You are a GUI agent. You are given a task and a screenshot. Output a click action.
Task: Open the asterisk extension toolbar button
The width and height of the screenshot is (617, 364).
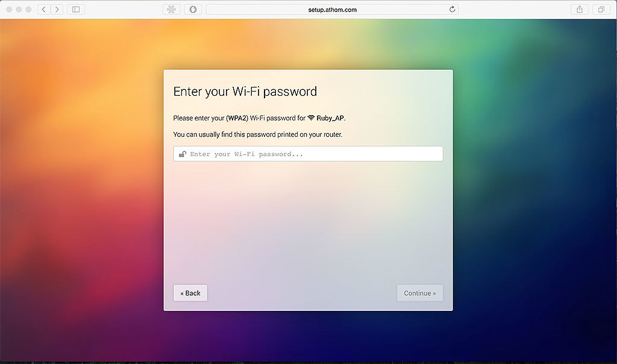click(171, 10)
